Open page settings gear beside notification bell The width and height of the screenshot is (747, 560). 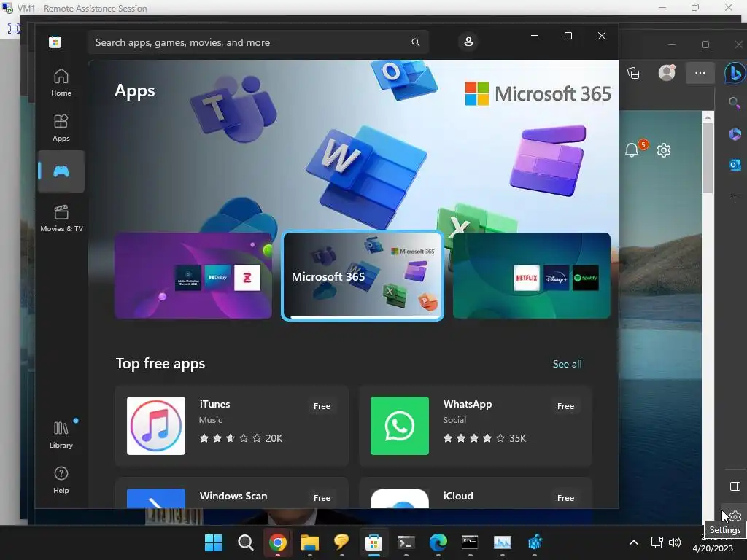664,150
